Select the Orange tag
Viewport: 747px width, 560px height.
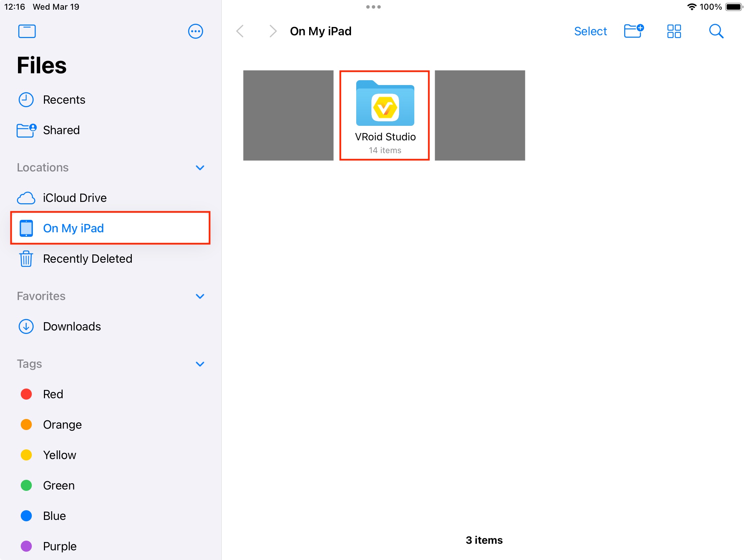pyautogui.click(x=111, y=424)
